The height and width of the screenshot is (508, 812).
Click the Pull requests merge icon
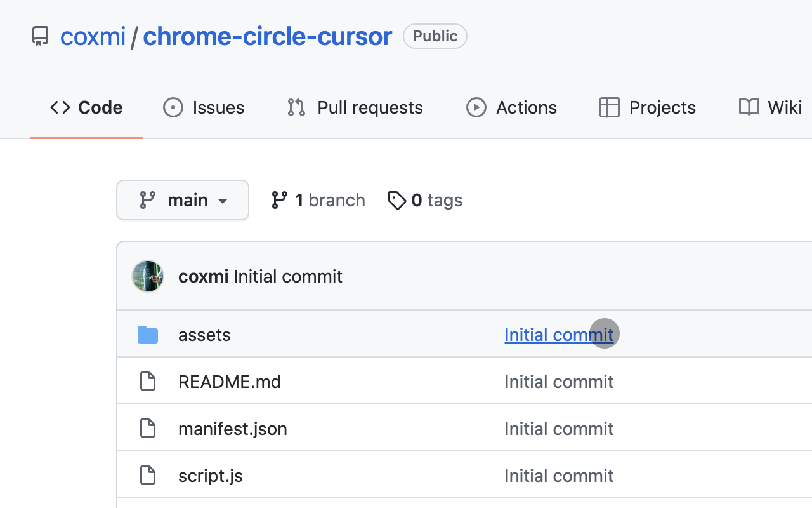pyautogui.click(x=296, y=107)
